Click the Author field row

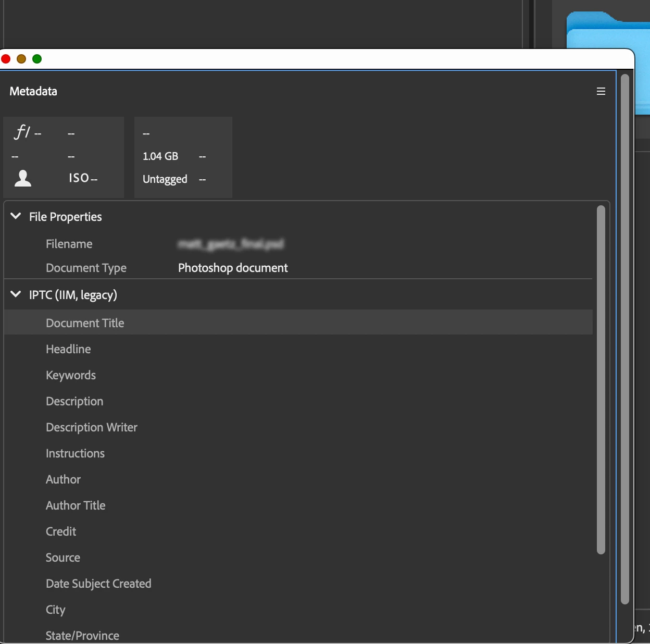click(x=298, y=479)
